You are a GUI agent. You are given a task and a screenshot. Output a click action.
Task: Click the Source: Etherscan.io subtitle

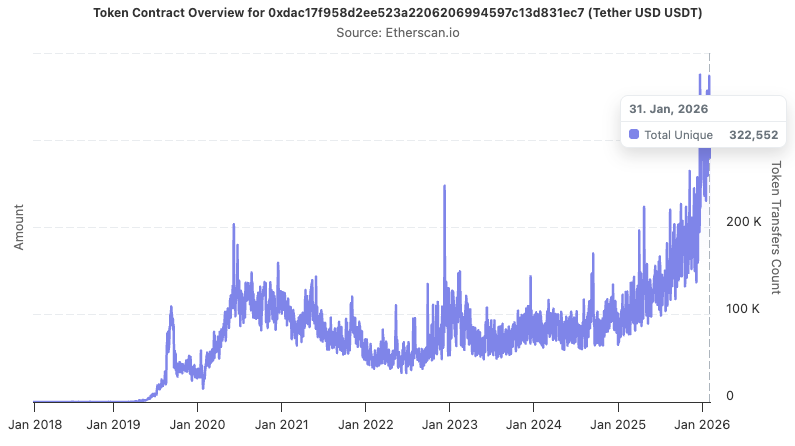(x=397, y=32)
